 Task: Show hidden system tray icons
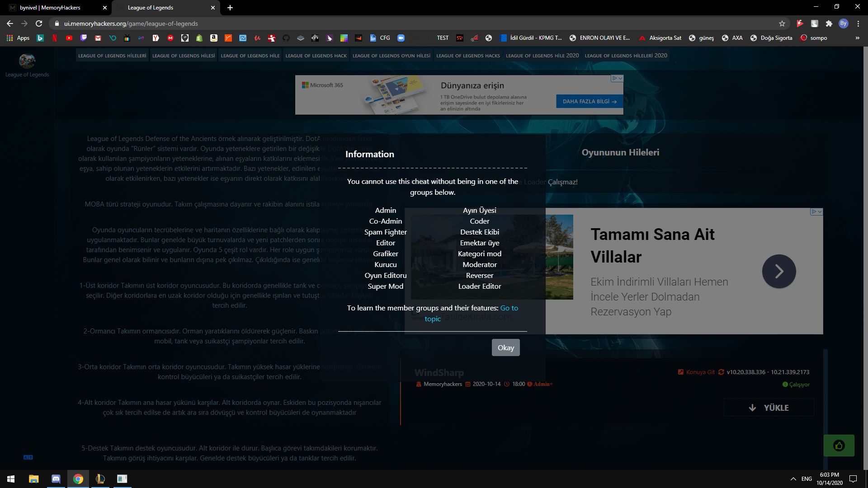click(793, 479)
